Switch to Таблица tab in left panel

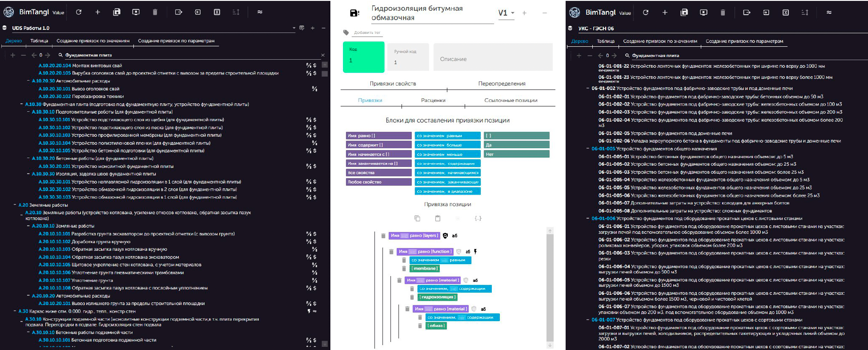click(x=39, y=41)
